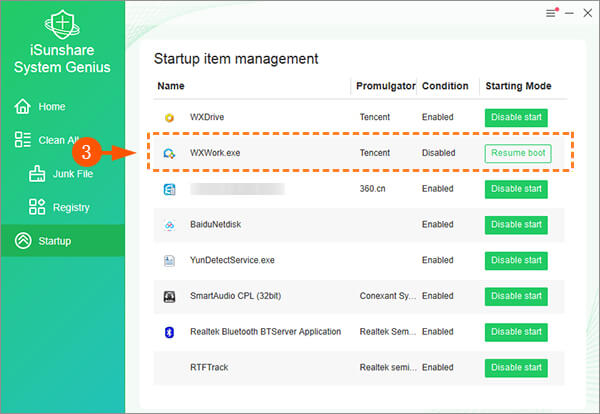600x414 pixels.
Task: Disable start for BaiduNetdisk
Action: pyautogui.click(x=516, y=225)
